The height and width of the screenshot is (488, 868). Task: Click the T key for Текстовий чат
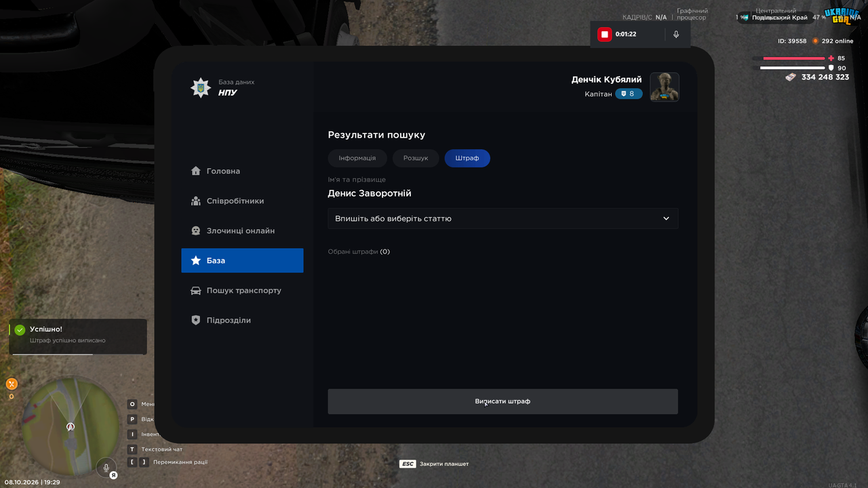(x=133, y=449)
